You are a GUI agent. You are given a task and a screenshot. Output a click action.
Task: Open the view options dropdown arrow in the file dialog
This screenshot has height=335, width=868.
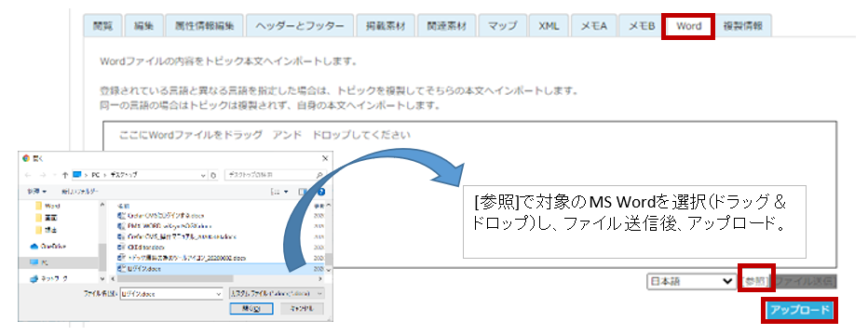pyautogui.click(x=286, y=192)
